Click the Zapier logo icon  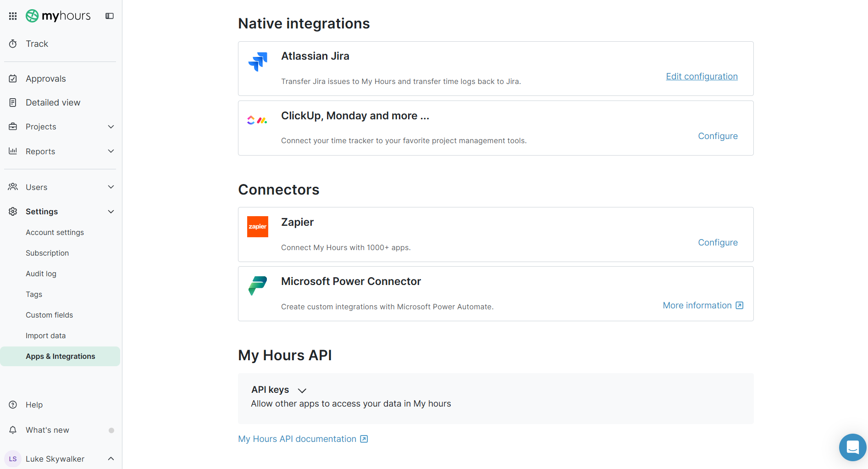258,227
